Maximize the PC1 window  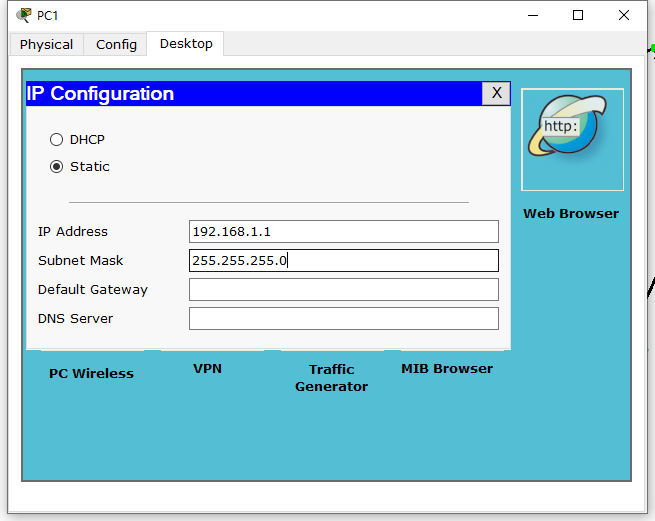click(x=578, y=15)
